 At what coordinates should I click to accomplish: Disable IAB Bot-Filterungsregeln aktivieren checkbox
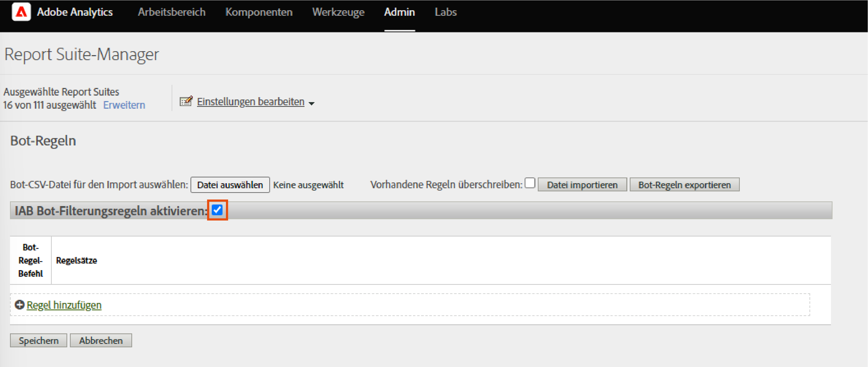click(x=217, y=210)
